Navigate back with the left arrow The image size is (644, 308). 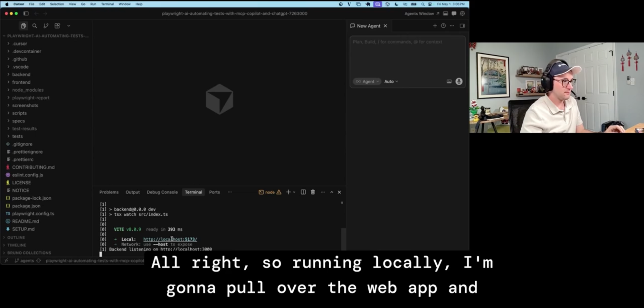(x=36, y=14)
